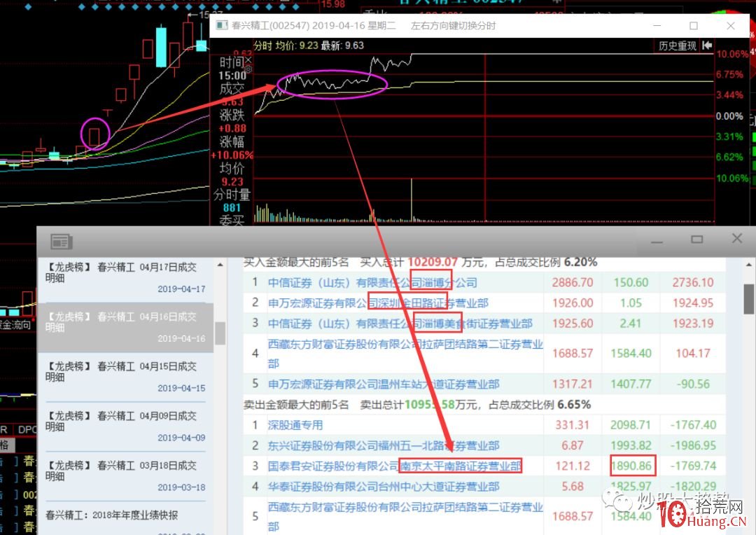This screenshot has height=535, width=756.
Task: Maximize the 龙虎榜 news window
Action: (x=696, y=239)
